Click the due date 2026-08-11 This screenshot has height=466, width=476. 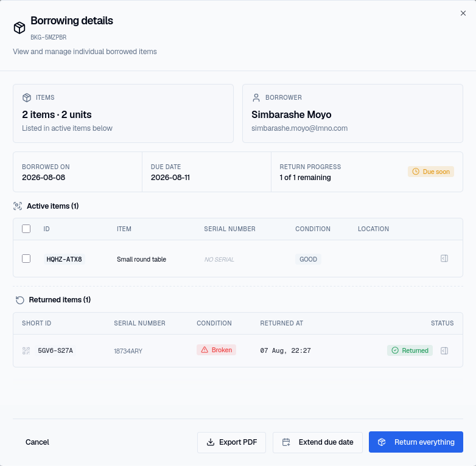[x=170, y=178]
